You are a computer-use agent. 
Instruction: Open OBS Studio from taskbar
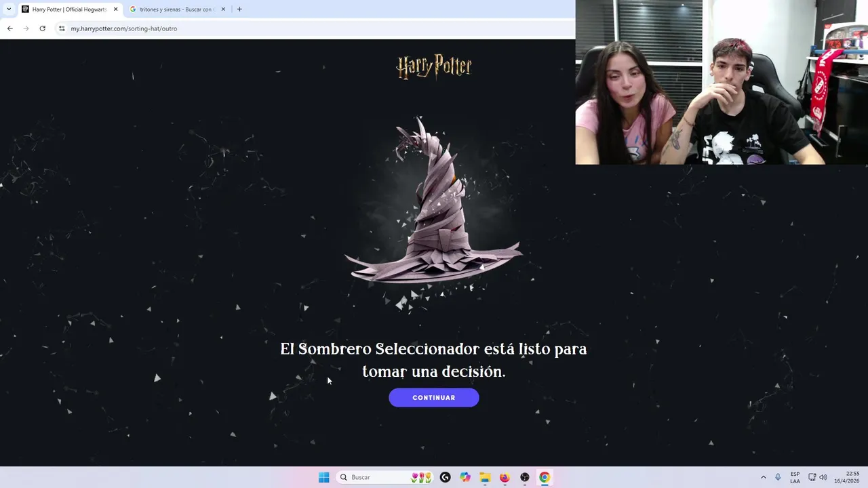tap(525, 477)
